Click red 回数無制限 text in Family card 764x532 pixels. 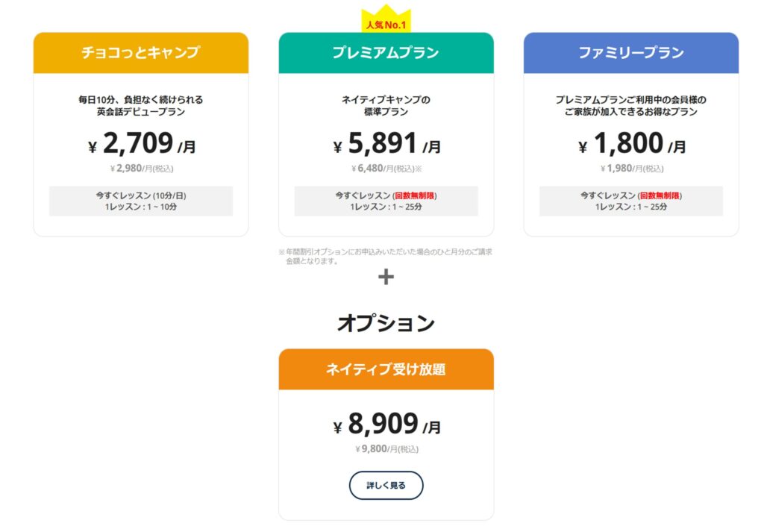660,195
